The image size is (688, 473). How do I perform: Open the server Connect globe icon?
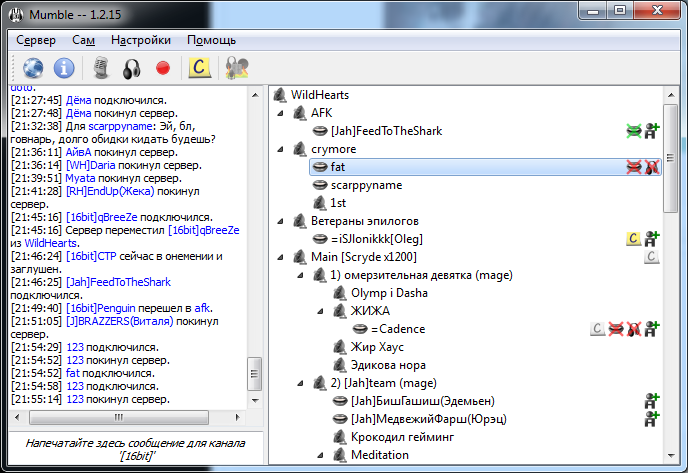pyautogui.click(x=33, y=68)
